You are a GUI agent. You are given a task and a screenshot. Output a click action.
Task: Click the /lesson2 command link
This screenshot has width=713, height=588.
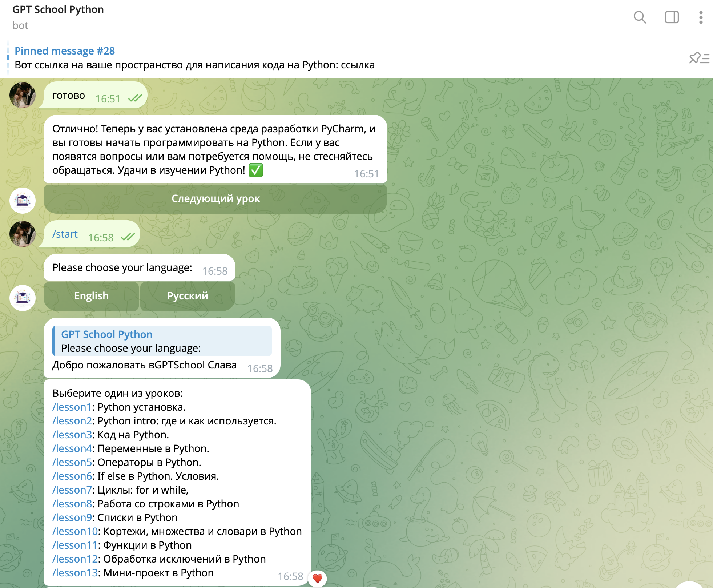click(72, 421)
